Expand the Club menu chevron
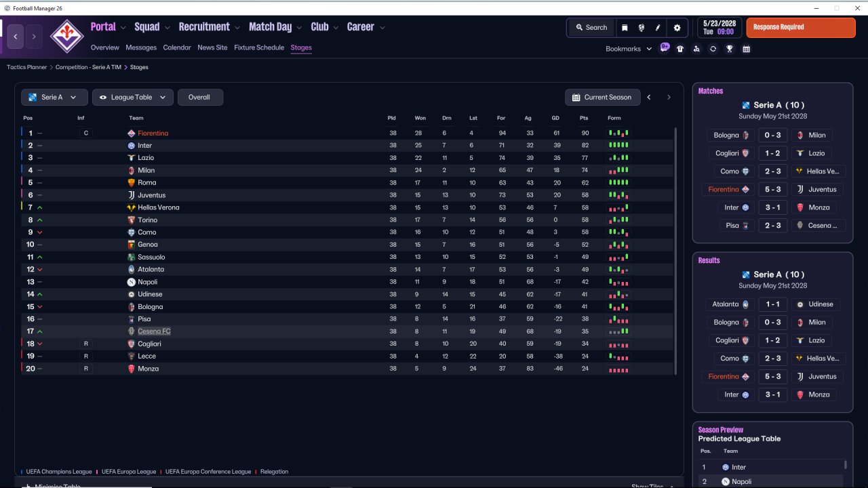 click(336, 28)
